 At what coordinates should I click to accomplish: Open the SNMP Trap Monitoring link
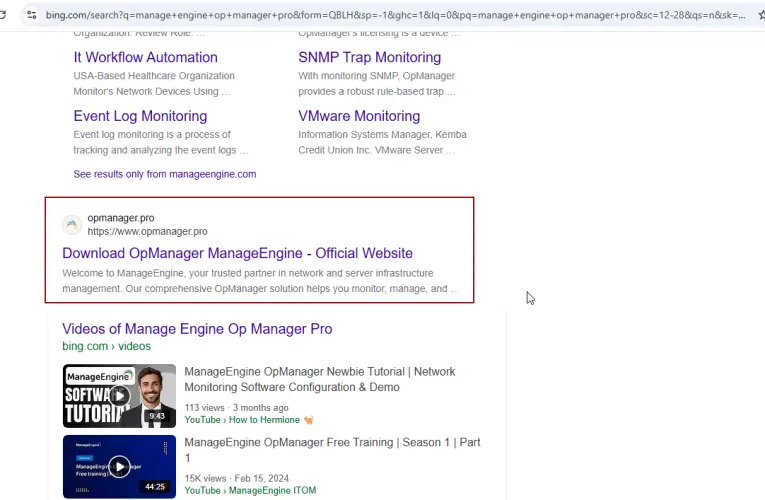pos(369,58)
